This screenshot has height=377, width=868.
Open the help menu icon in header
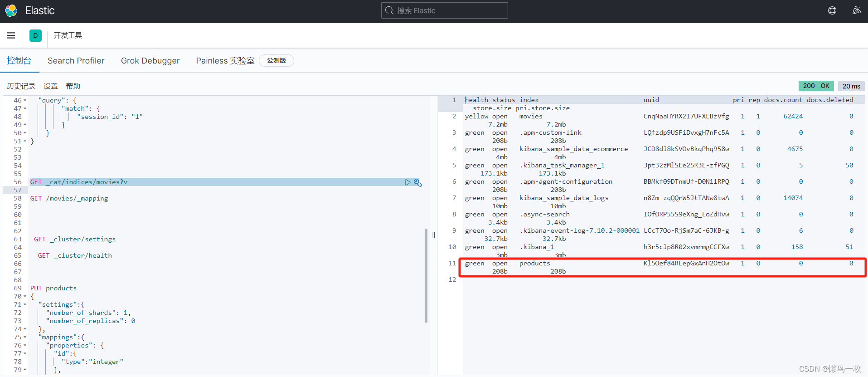pyautogui.click(x=832, y=10)
